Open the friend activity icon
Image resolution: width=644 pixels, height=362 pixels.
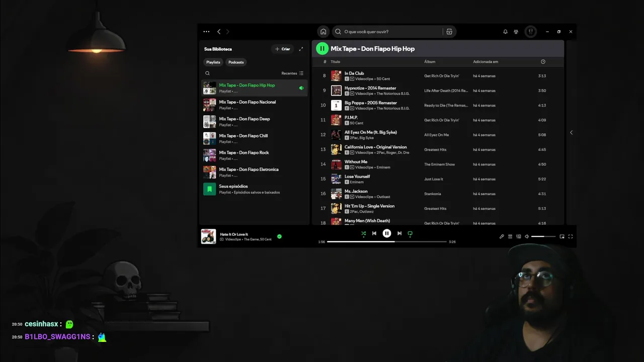[x=516, y=32]
